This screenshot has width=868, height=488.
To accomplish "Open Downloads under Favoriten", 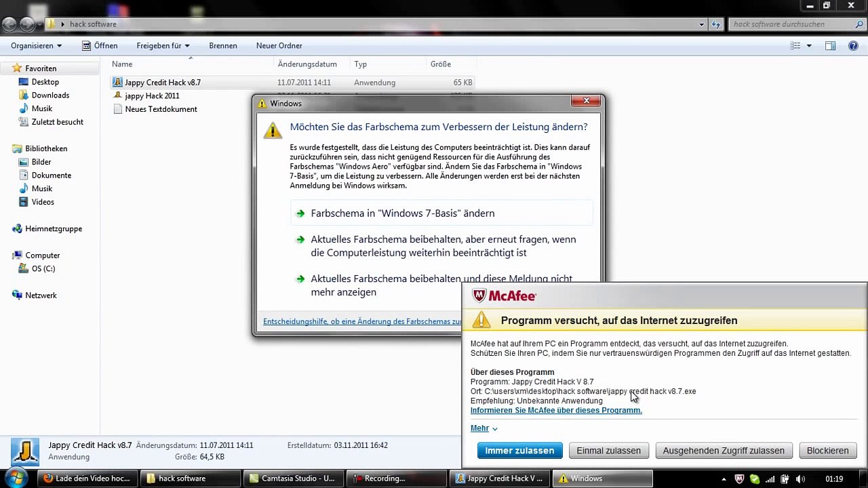I will tap(50, 96).
